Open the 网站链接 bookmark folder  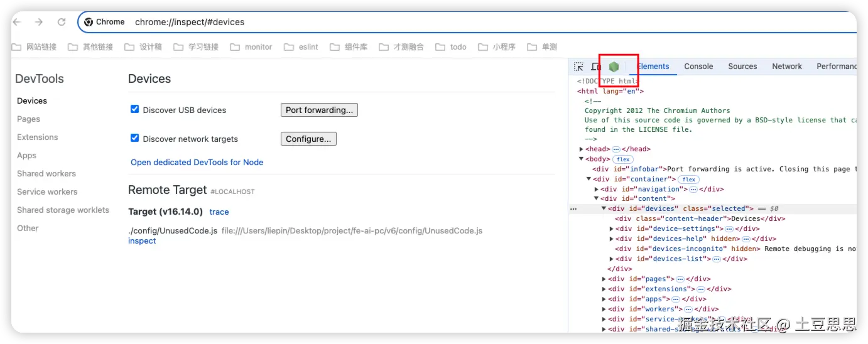[35, 47]
